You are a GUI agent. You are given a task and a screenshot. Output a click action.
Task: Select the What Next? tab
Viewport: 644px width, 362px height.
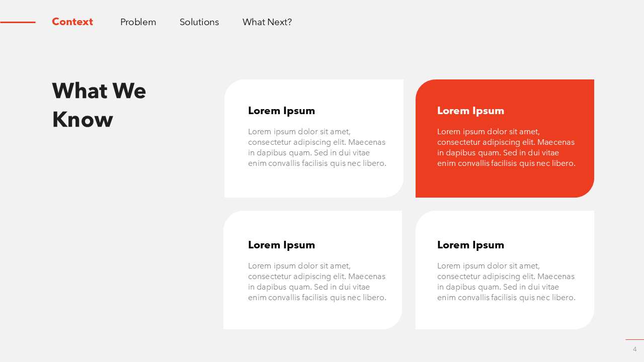pos(267,22)
